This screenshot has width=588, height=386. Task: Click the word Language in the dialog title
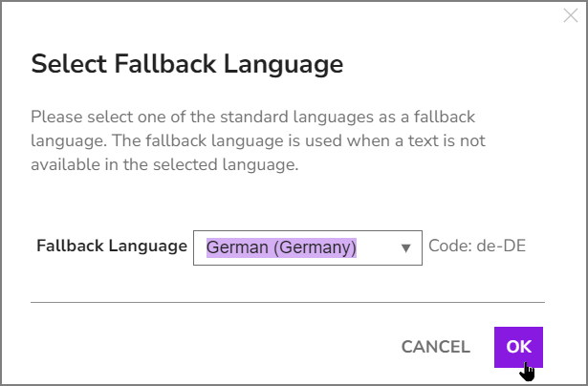(x=284, y=64)
